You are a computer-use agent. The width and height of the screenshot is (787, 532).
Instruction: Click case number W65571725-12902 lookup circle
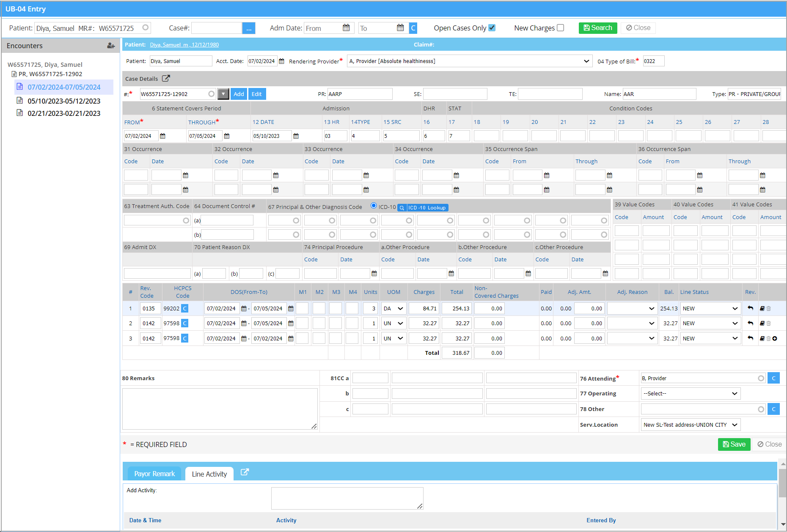[212, 94]
